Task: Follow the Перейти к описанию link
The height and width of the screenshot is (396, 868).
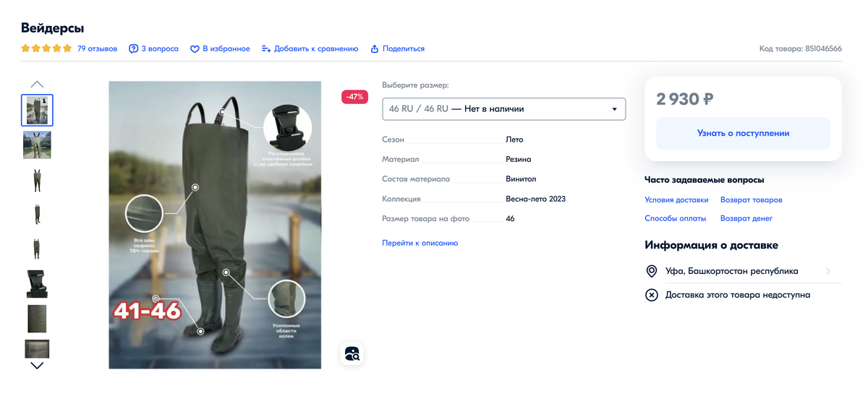Action: (x=420, y=243)
